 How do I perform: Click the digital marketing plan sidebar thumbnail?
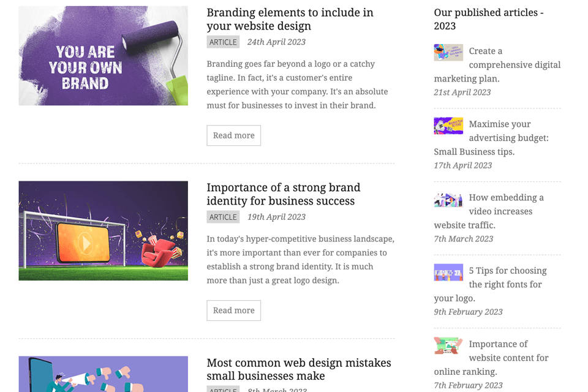click(x=448, y=52)
